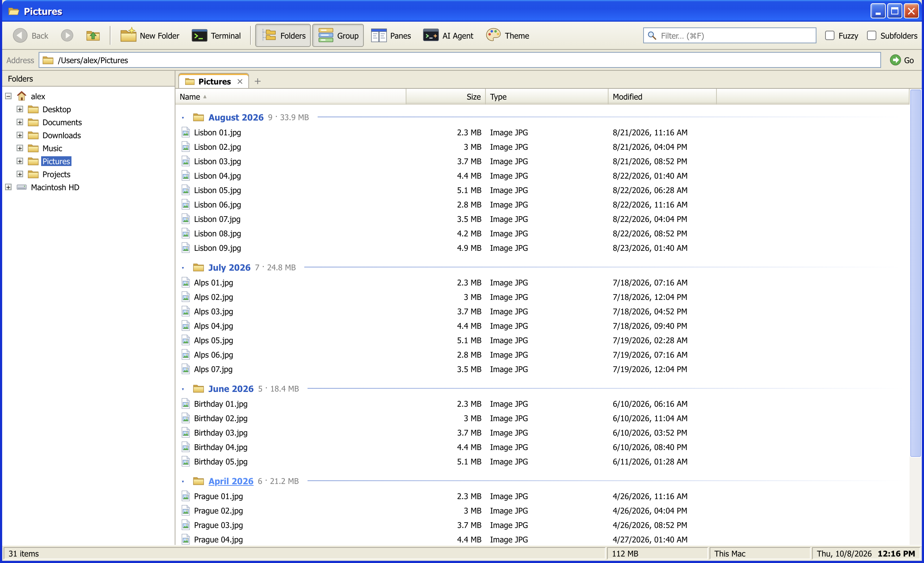Image resolution: width=924 pixels, height=563 pixels.
Task: Add a new tab with plus
Action: [258, 81]
